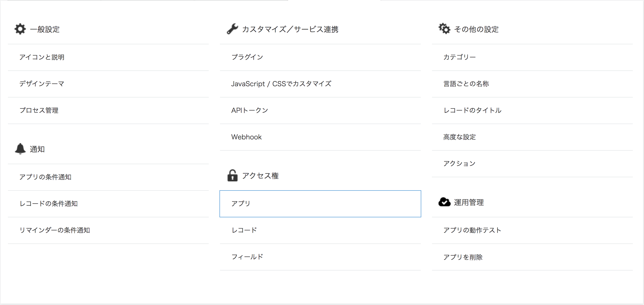Open デザインテーマ settings
Image resolution: width=644 pixels, height=305 pixels.
[108, 84]
